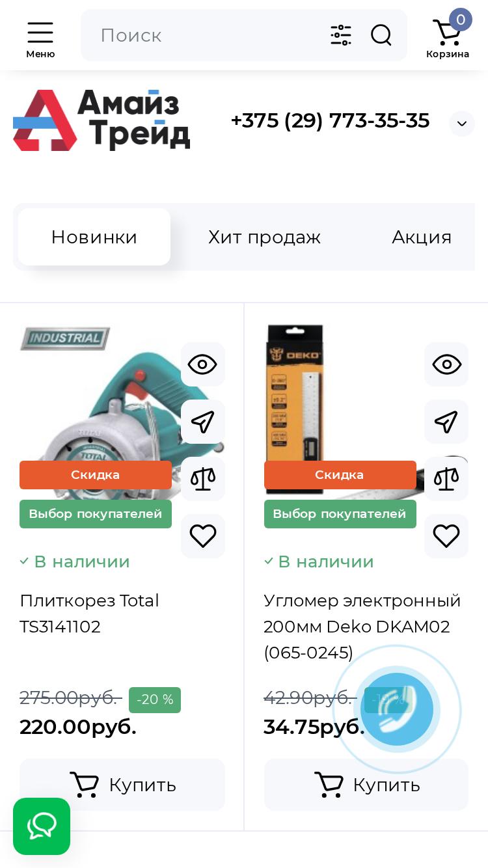Switch to Хит продаж tab
Screen dimensions: 488x868
(x=264, y=237)
